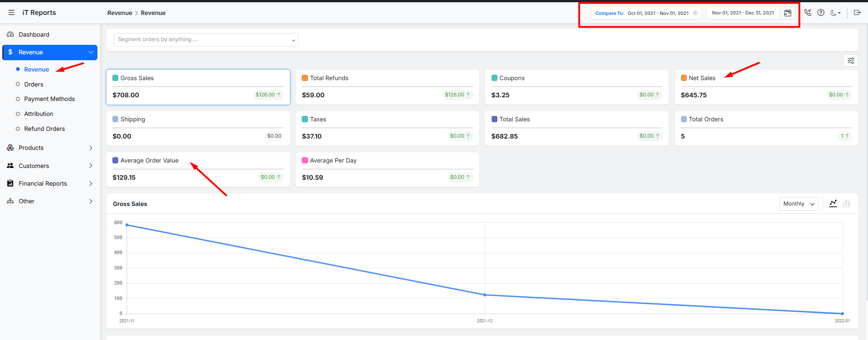Click the logout icon in header
Screen dimensions: 868x340
click(x=857, y=13)
